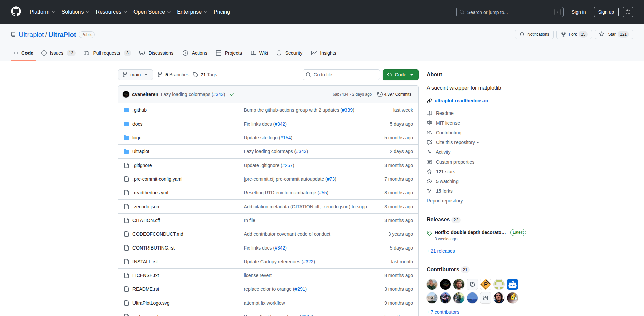The height and width of the screenshot is (316, 644).
Task: Expand the Resources menu
Action: tap(111, 12)
